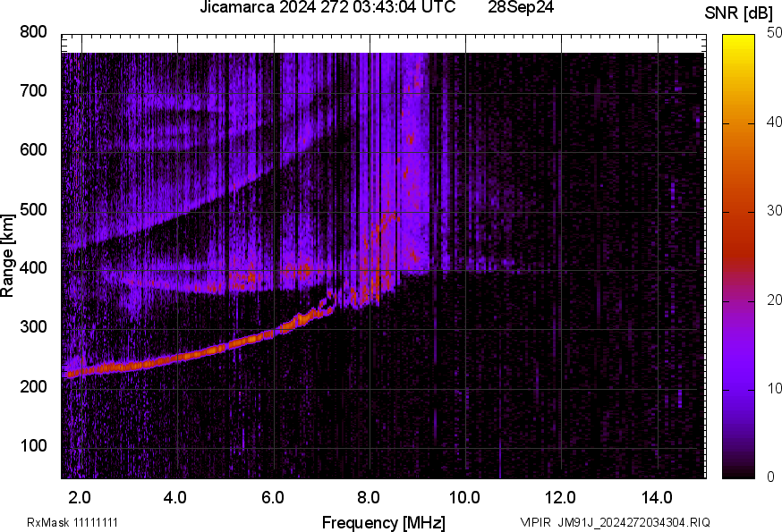The image size is (782, 532).
Task: Click the frequency tick label '8.0'
Action: coord(368,498)
